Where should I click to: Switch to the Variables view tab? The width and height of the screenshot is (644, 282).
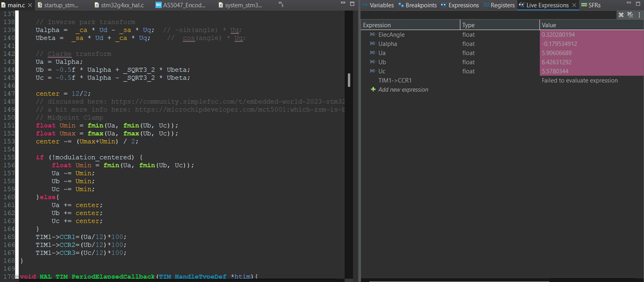click(x=378, y=5)
